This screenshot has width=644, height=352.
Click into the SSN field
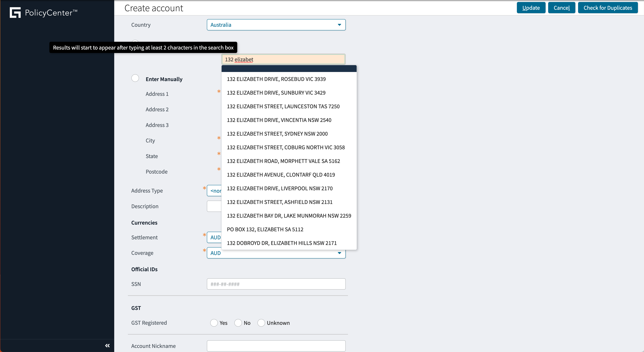[x=276, y=284]
